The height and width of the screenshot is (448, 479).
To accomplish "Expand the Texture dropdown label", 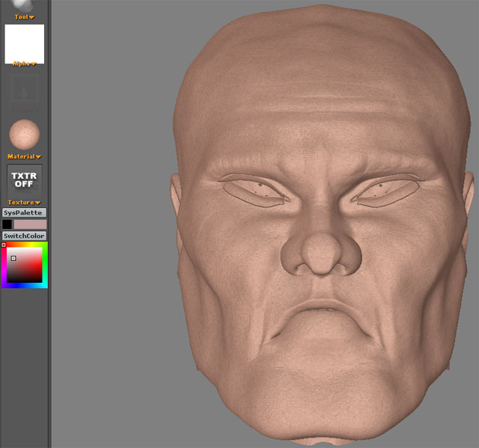I will 25,202.
